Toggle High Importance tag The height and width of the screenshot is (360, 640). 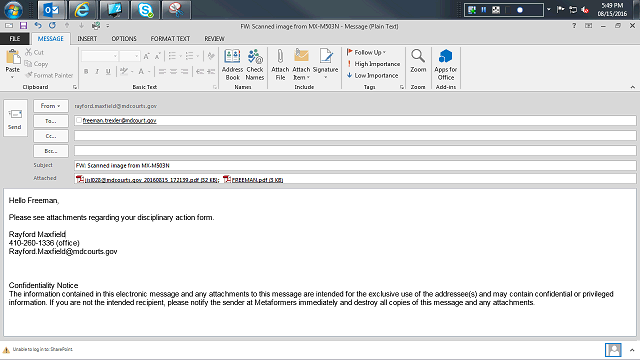click(x=373, y=64)
